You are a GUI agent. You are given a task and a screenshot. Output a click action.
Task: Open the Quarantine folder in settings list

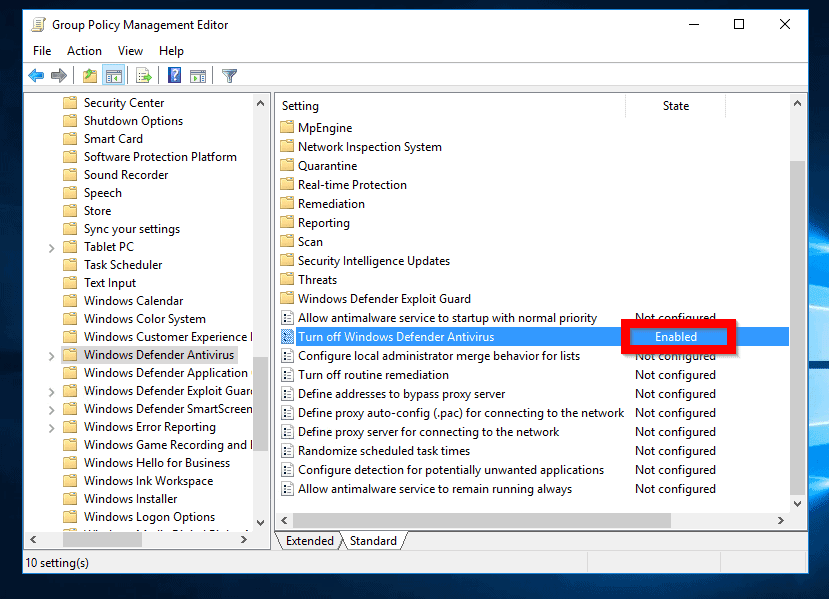(x=327, y=166)
